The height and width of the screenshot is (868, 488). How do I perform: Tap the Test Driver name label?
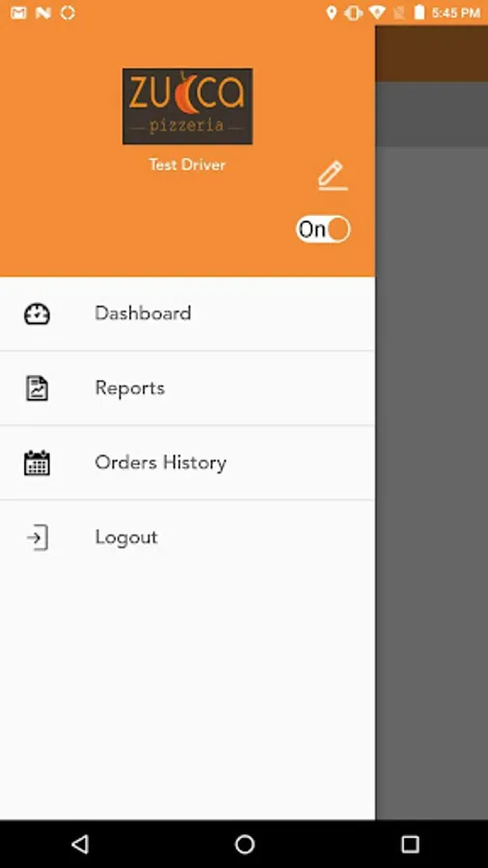click(187, 164)
